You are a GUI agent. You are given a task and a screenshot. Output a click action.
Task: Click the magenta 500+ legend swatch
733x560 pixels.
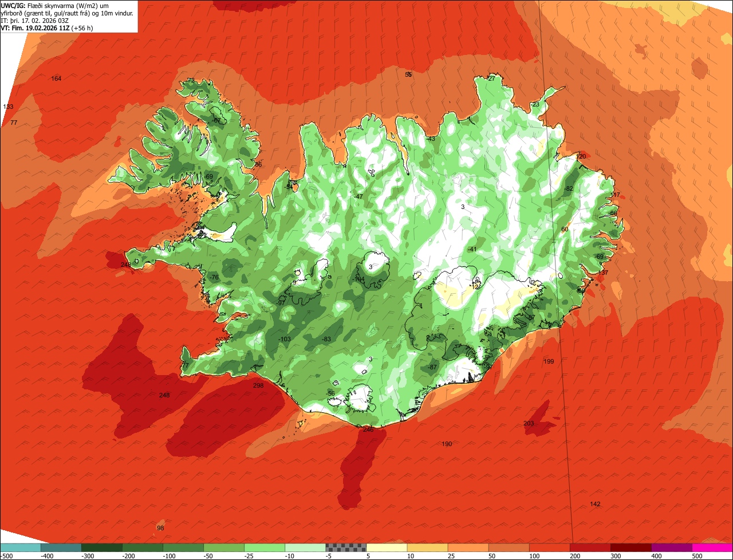tap(712, 547)
